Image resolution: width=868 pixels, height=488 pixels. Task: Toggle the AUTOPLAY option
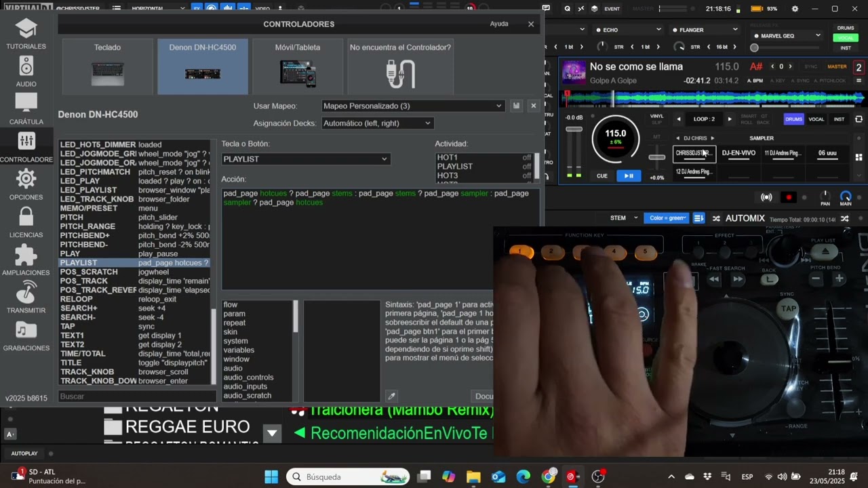24,453
